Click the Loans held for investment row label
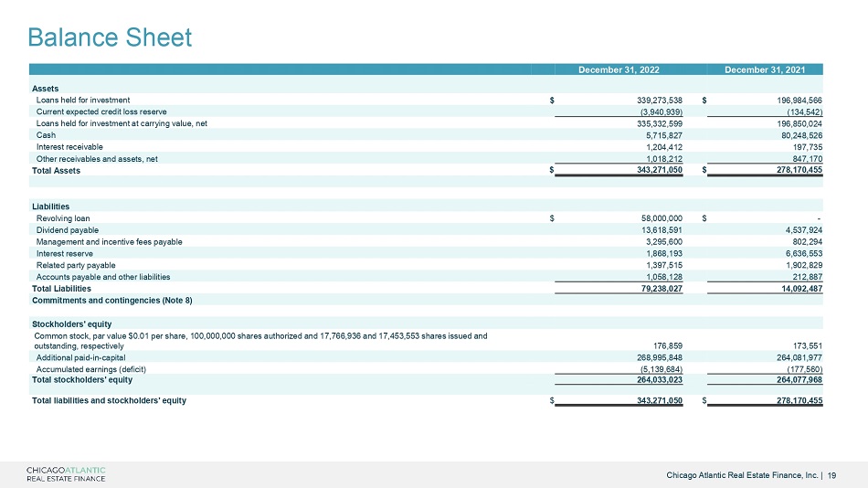 [83, 101]
